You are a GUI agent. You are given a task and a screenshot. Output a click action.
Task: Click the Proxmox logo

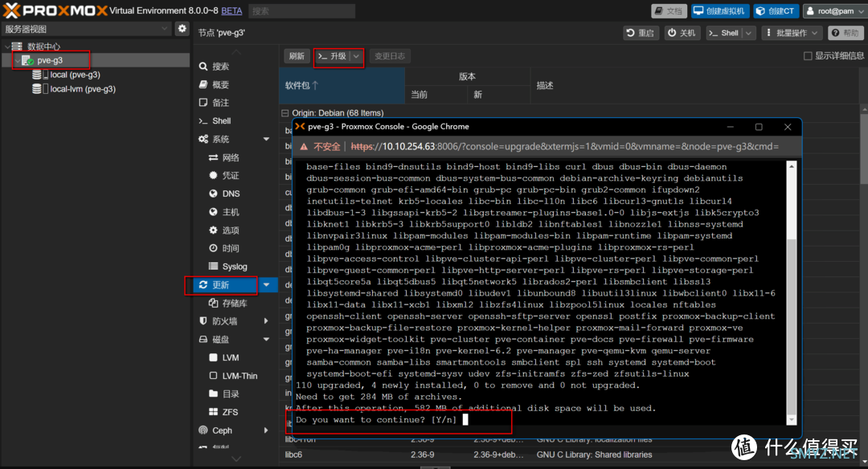(x=55, y=10)
